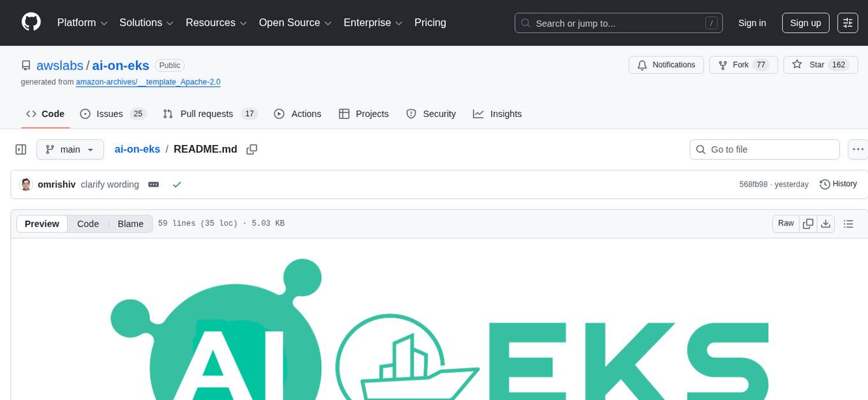Click the Go to file search field
This screenshot has height=400, width=868.
(764, 149)
